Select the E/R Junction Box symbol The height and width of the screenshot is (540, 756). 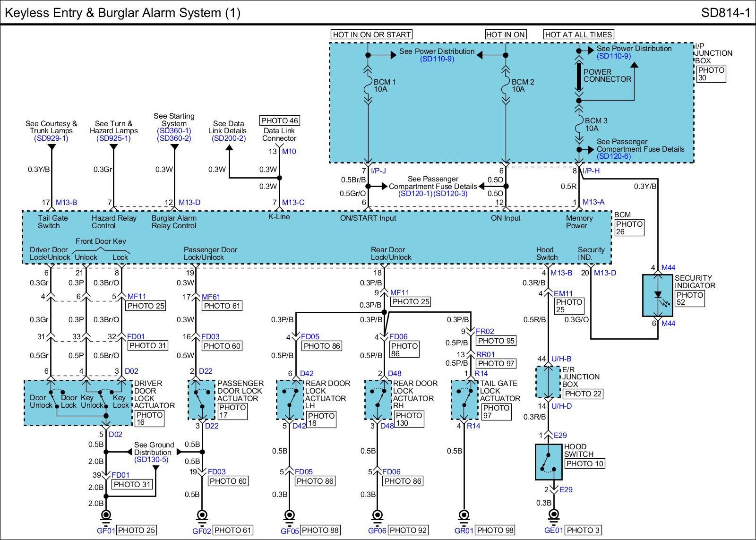tap(548, 382)
